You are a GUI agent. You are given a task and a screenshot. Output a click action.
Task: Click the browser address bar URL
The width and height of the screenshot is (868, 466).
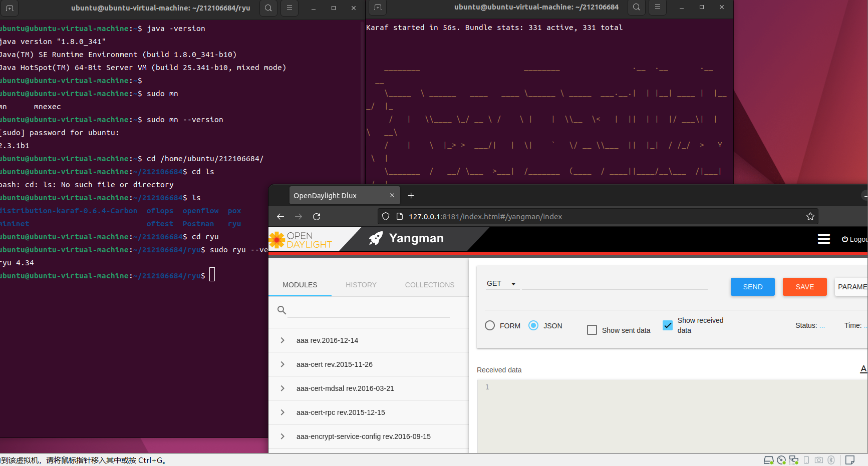coord(485,216)
